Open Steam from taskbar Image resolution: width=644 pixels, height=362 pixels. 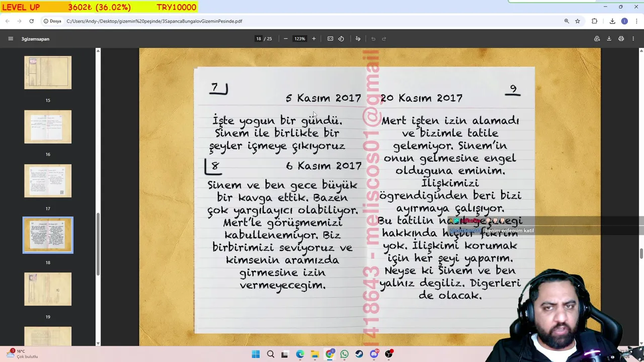point(359,354)
